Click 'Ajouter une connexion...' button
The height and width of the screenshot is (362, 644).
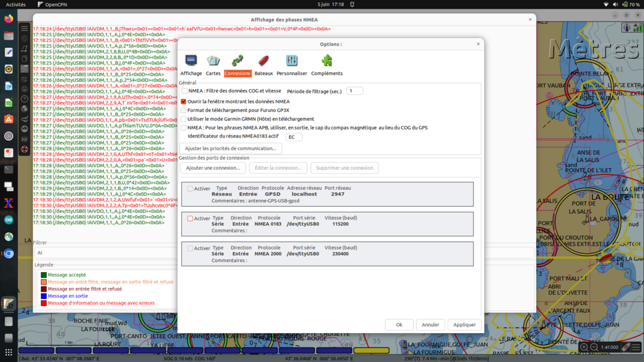[213, 168]
